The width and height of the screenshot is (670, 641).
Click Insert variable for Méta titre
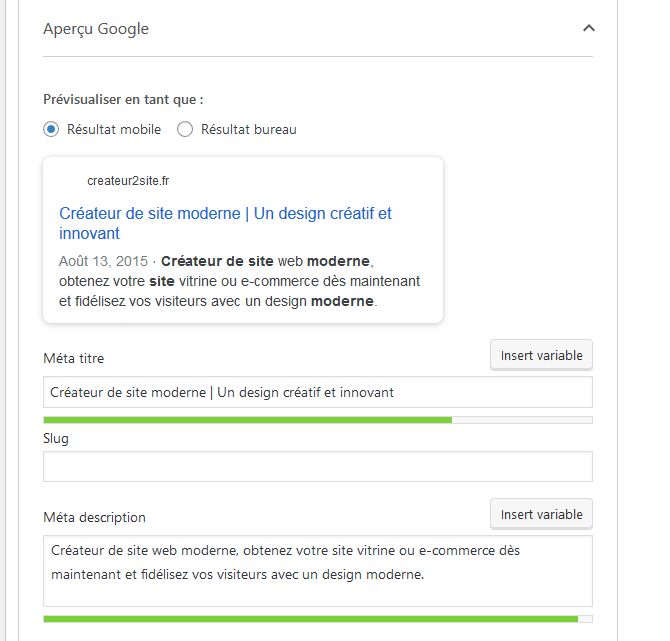coord(541,355)
